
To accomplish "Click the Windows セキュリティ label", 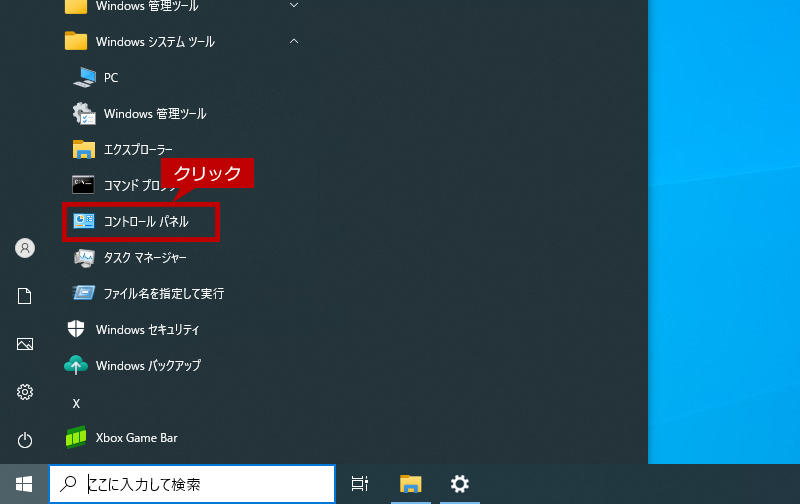I will [x=147, y=330].
